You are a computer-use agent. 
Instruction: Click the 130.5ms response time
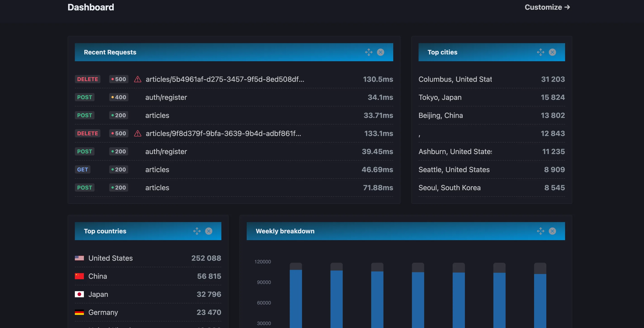pyautogui.click(x=378, y=79)
